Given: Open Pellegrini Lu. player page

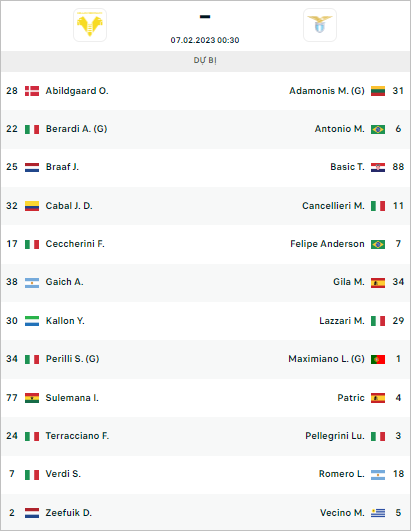Looking at the screenshot, I should (335, 436).
